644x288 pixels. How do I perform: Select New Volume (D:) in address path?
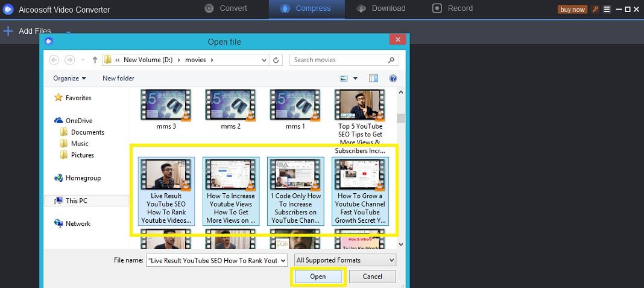(148, 60)
